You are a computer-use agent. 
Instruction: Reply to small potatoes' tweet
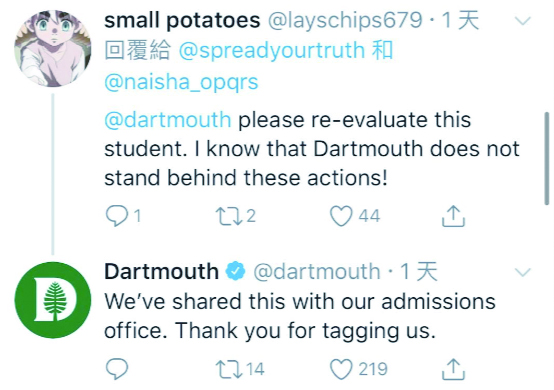click(x=117, y=215)
